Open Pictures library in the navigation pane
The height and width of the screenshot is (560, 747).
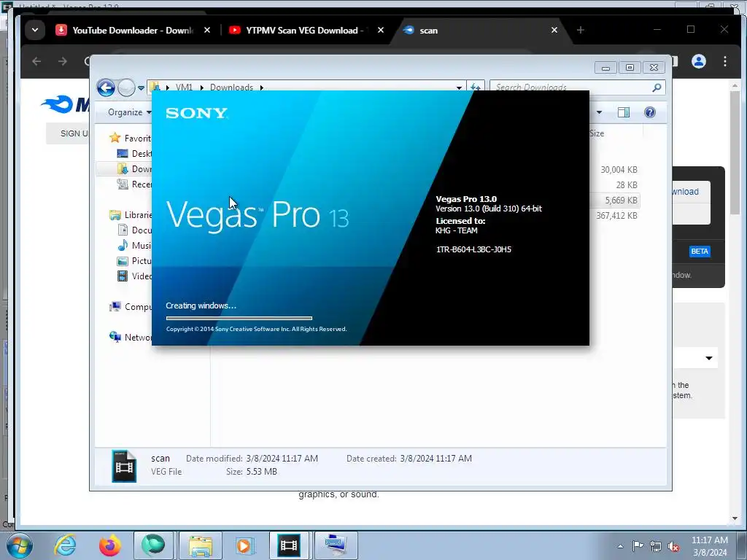(134, 260)
